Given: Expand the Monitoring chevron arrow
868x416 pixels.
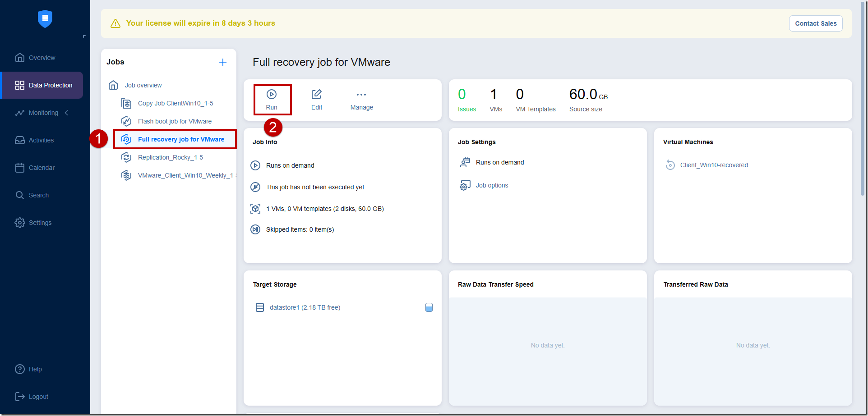Looking at the screenshot, I should pyautogui.click(x=66, y=113).
